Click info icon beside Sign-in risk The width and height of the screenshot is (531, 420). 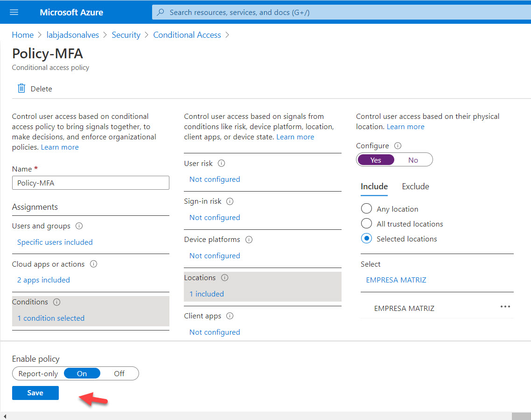230,202
